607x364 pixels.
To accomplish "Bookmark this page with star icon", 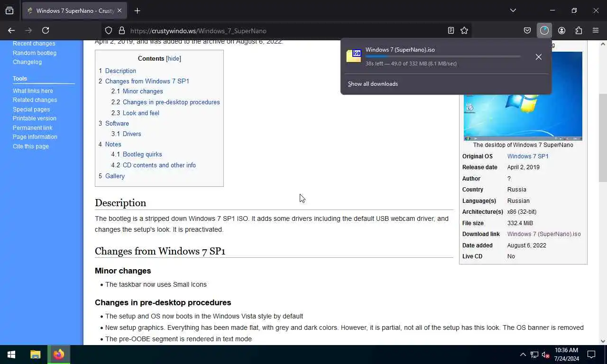I will (x=464, y=30).
